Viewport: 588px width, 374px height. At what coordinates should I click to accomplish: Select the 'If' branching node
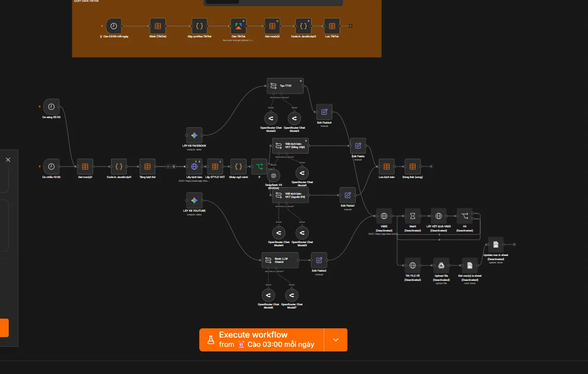point(259,166)
